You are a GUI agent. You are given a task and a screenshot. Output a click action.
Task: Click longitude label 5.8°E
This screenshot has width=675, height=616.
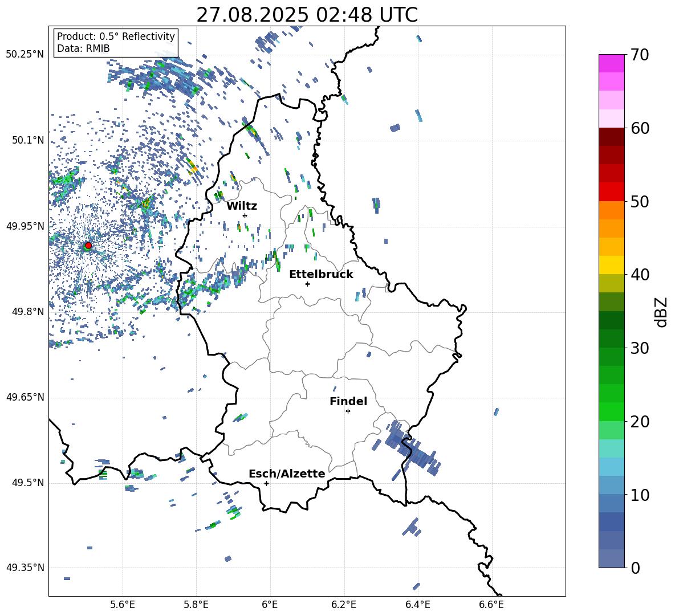tap(196, 605)
